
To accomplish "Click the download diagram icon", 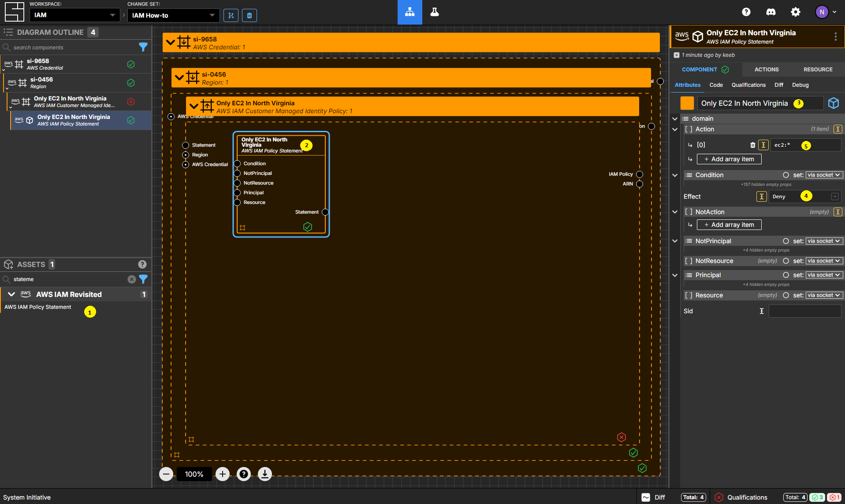I will (265, 474).
